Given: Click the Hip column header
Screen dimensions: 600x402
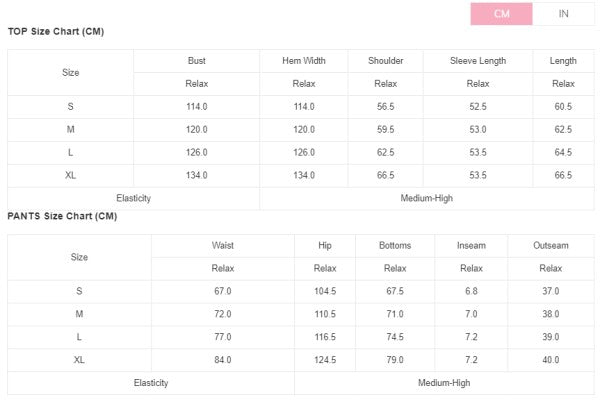Looking at the screenshot, I should [x=324, y=245].
